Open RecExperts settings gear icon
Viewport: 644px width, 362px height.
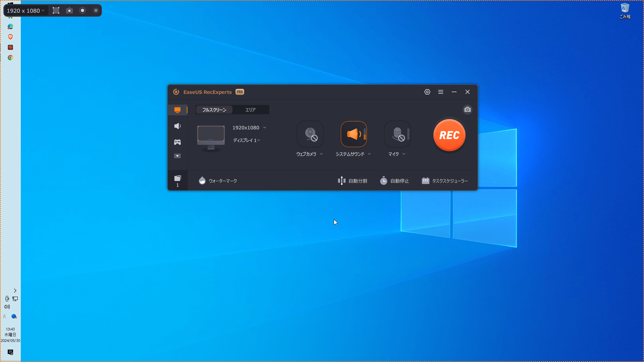click(427, 92)
